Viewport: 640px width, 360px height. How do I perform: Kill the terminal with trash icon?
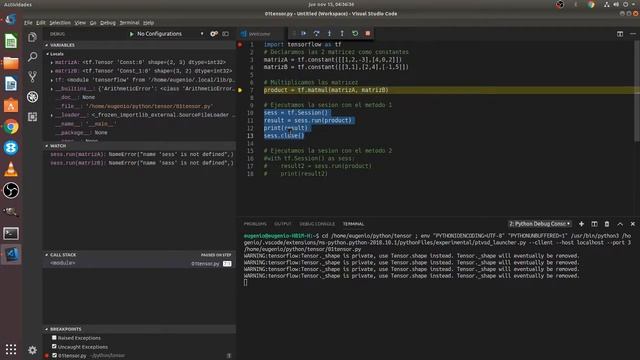coord(607,224)
